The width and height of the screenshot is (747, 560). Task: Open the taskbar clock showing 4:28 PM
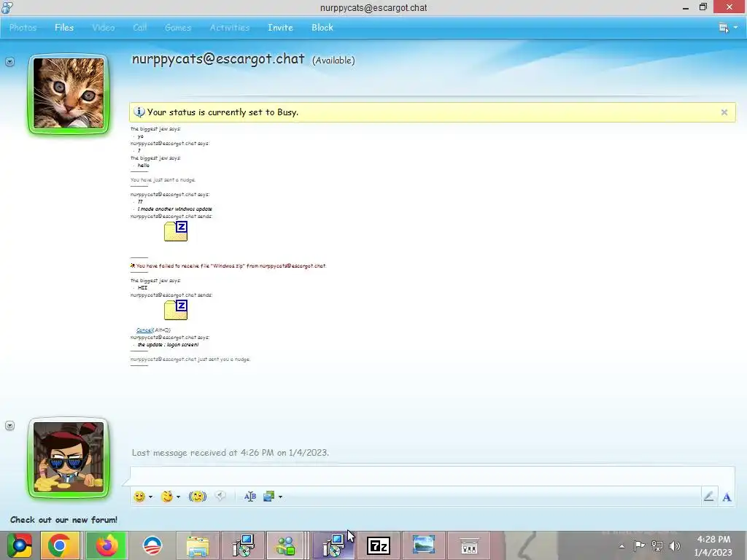713,545
